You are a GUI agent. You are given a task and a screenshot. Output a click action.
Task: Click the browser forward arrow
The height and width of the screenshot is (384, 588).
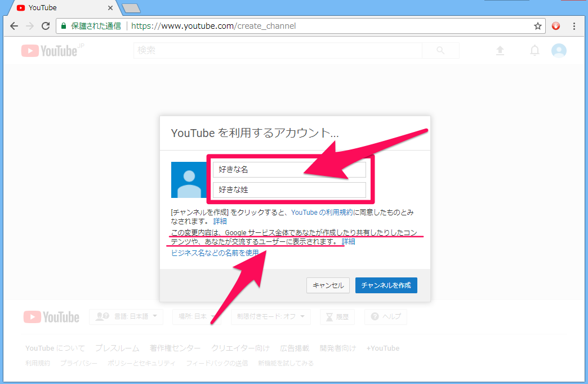pos(30,26)
